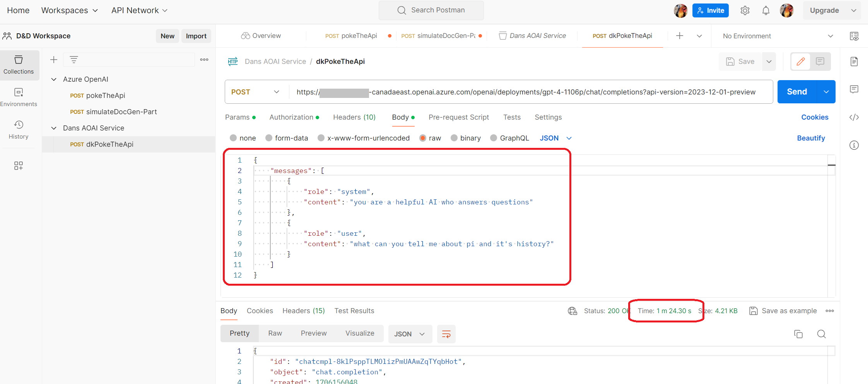Select the binary body type
Screen dimensions: 868x384
point(454,138)
